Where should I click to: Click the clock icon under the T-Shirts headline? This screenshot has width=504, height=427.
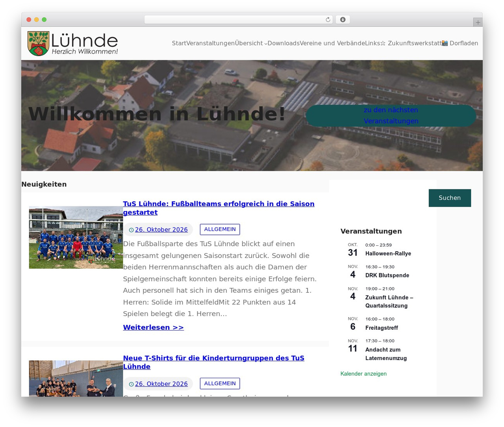coord(132,384)
